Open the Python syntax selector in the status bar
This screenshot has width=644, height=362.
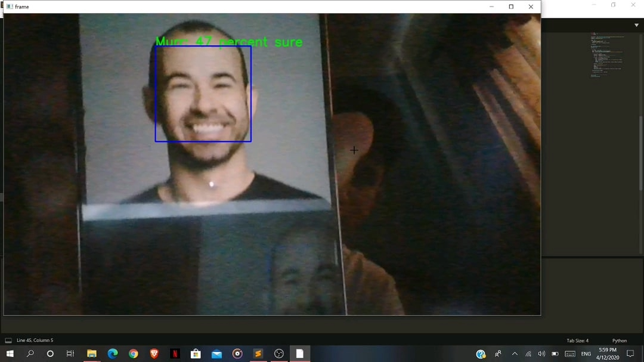coord(619,340)
